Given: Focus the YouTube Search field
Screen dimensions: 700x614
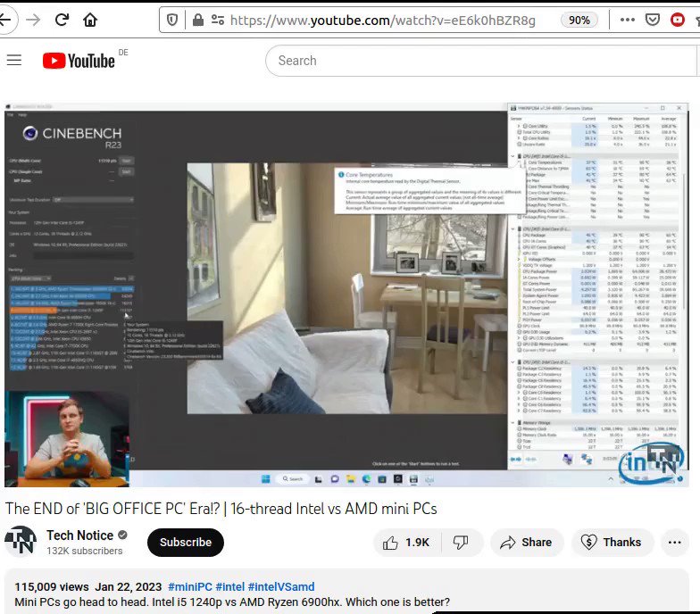Looking at the screenshot, I should (482, 61).
